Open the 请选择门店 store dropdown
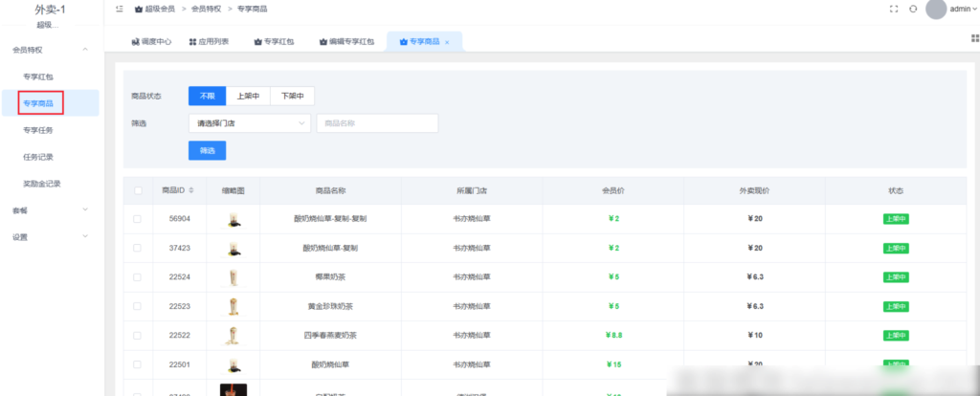This screenshot has width=980, height=396. (x=250, y=123)
